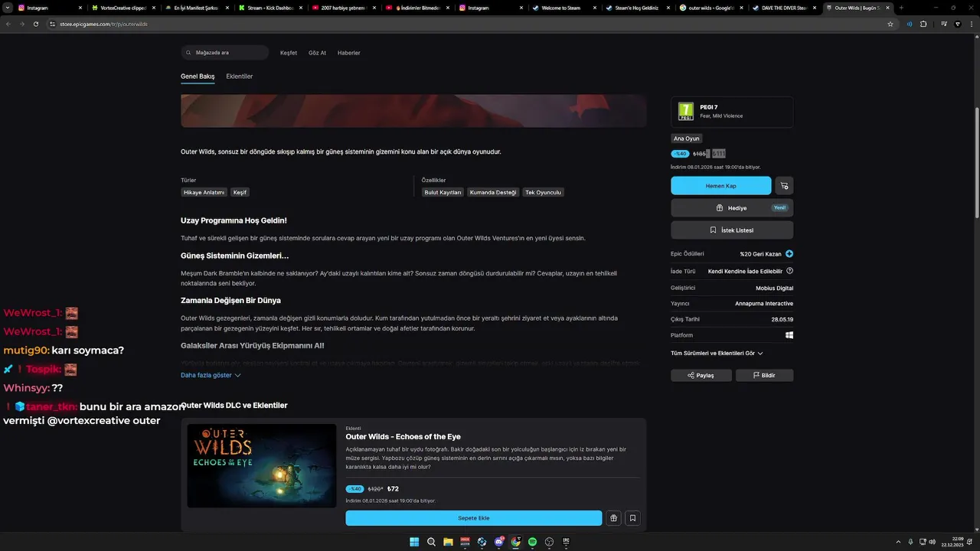This screenshot has width=980, height=551.
Task: Select the Genel Bakış tab
Action: coord(198,77)
